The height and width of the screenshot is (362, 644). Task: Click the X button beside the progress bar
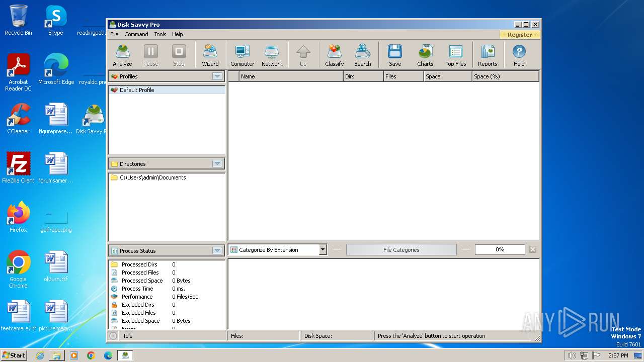[x=533, y=249]
